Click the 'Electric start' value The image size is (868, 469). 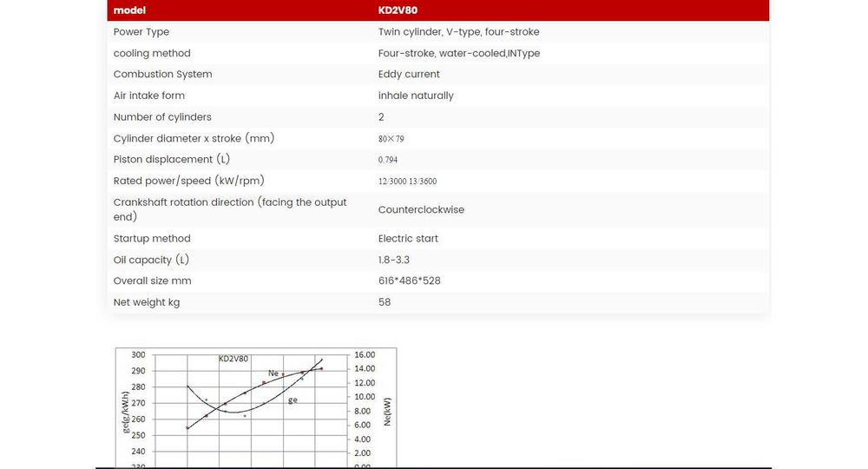[408, 239]
